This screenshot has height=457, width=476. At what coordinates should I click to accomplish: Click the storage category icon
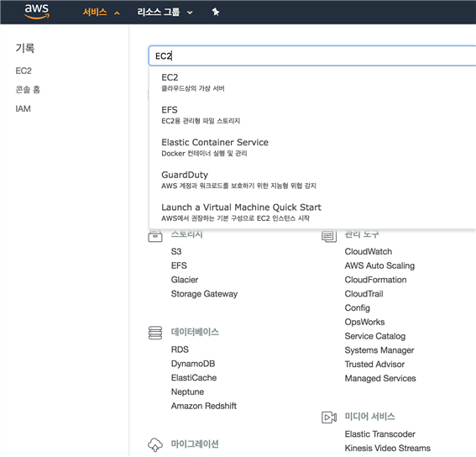coord(154,236)
